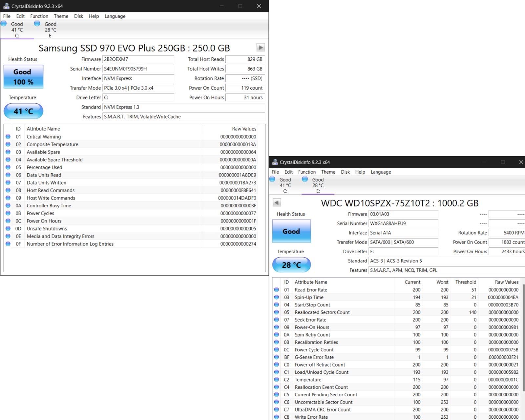525x420 pixels.
Task: Open Disk menu in WDC window
Action: coord(345,172)
